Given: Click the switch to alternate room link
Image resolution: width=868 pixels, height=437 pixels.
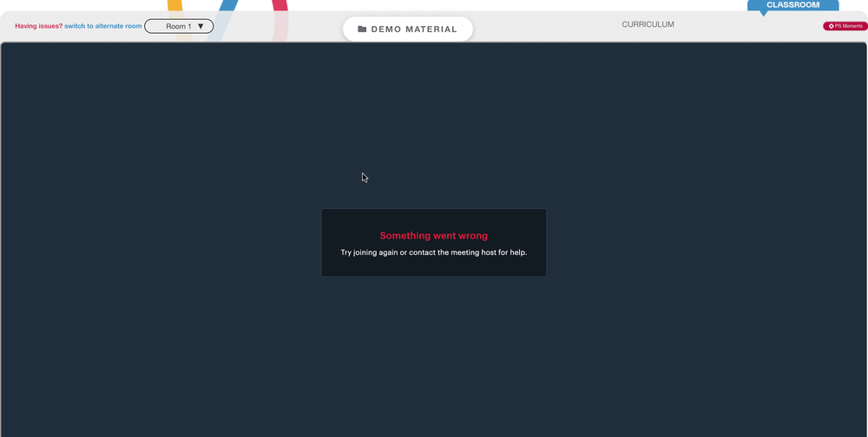Looking at the screenshot, I should coord(103,26).
